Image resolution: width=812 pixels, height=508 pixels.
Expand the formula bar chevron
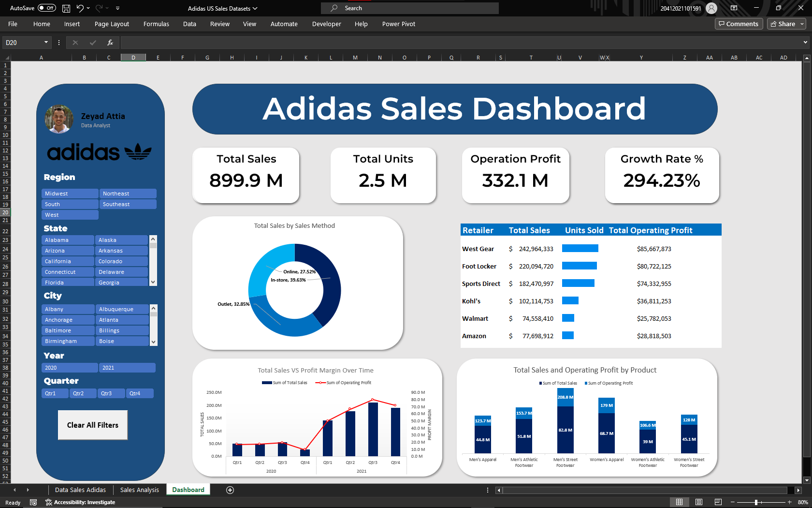click(x=805, y=43)
